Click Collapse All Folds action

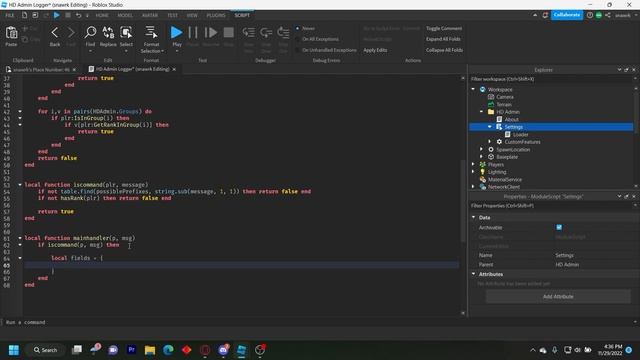[x=444, y=50]
